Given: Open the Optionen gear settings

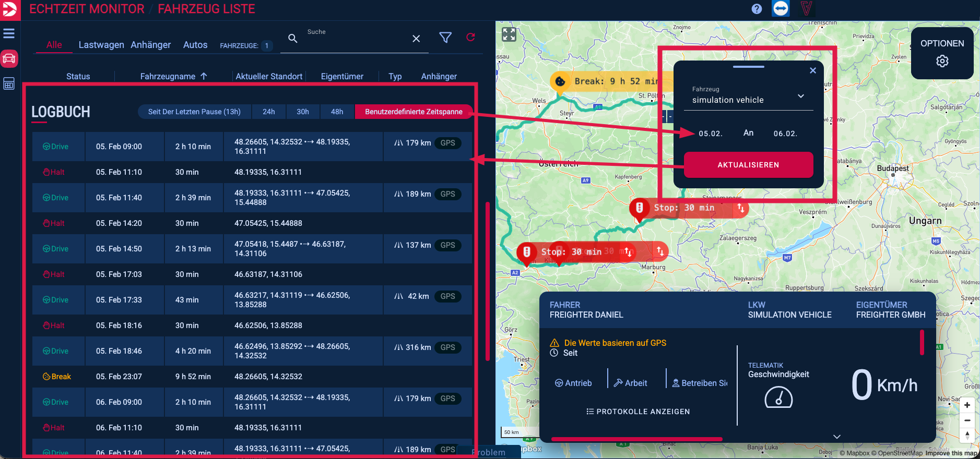Looking at the screenshot, I should pos(942,61).
